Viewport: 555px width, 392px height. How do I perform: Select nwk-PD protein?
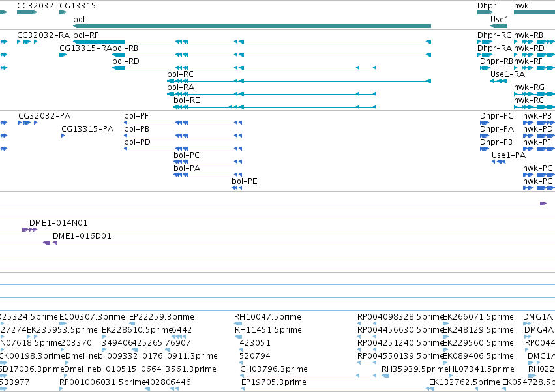pos(539,136)
